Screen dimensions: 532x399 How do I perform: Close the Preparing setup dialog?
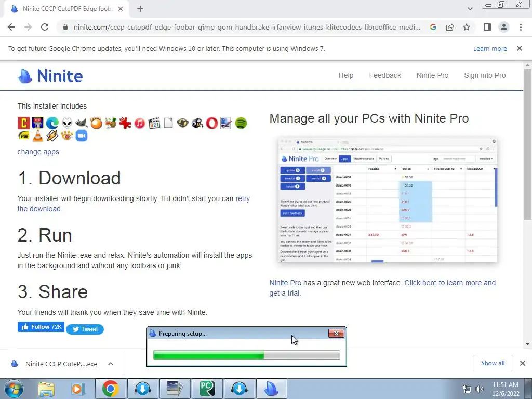[336, 333]
